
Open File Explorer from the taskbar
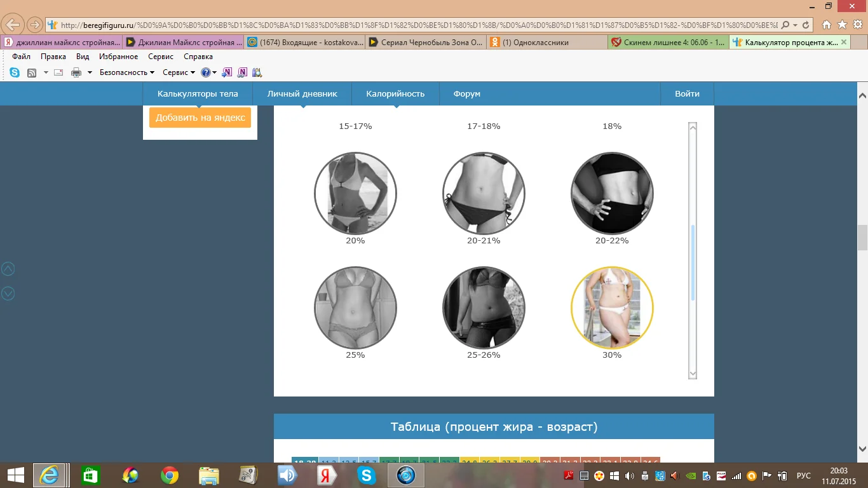[x=208, y=475]
